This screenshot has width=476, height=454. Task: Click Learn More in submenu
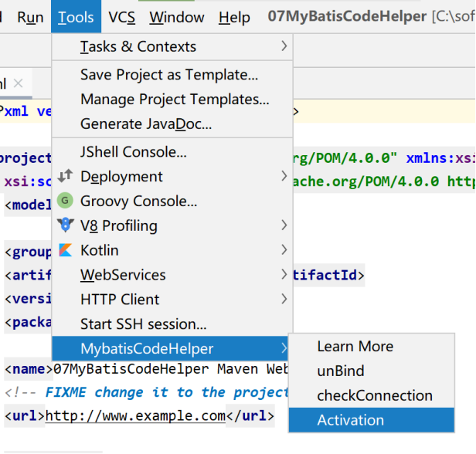[372, 347]
